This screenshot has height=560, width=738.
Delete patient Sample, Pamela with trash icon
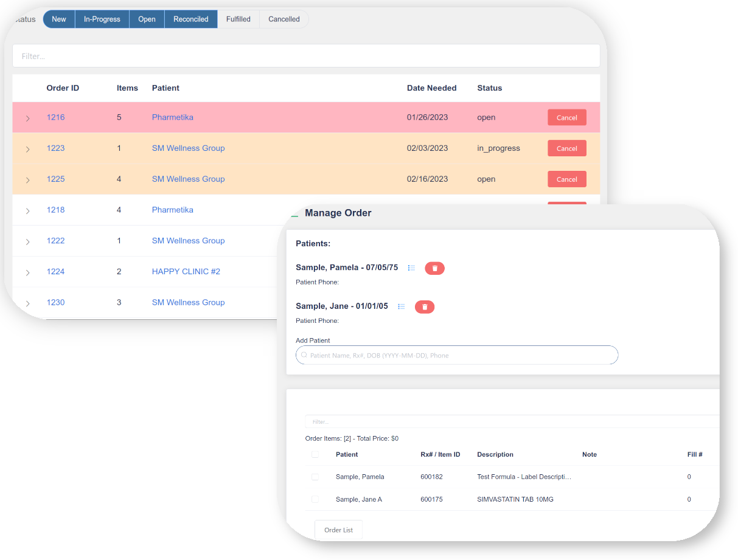coord(434,268)
